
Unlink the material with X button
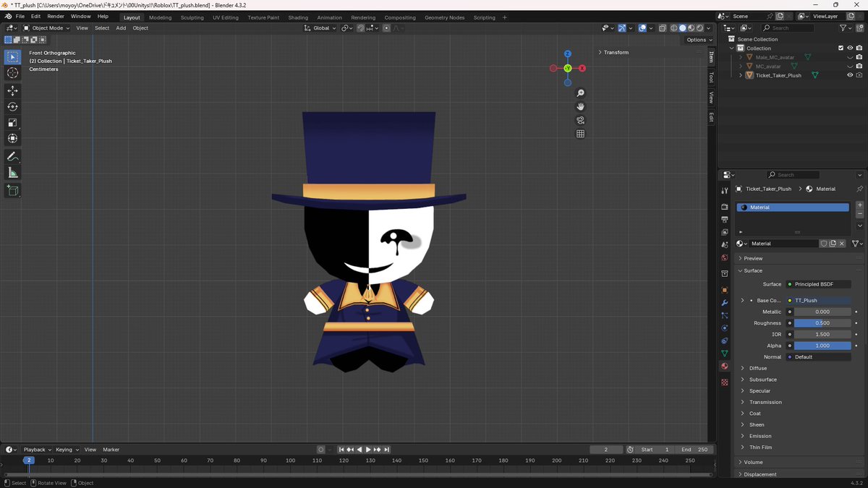[x=841, y=244]
